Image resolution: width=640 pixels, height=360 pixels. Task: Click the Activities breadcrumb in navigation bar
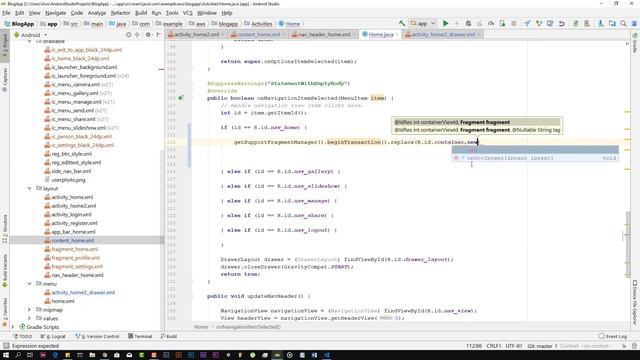click(258, 24)
